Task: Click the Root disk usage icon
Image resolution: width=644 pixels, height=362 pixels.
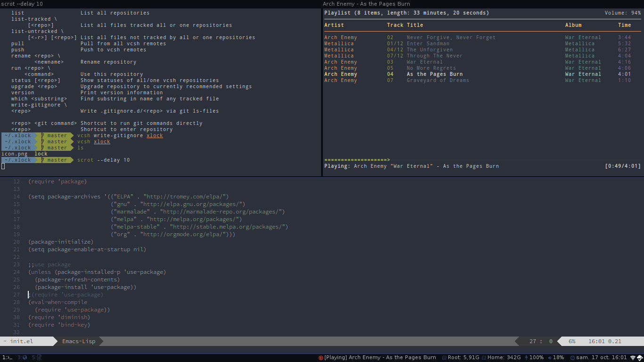Action: click(x=444, y=358)
